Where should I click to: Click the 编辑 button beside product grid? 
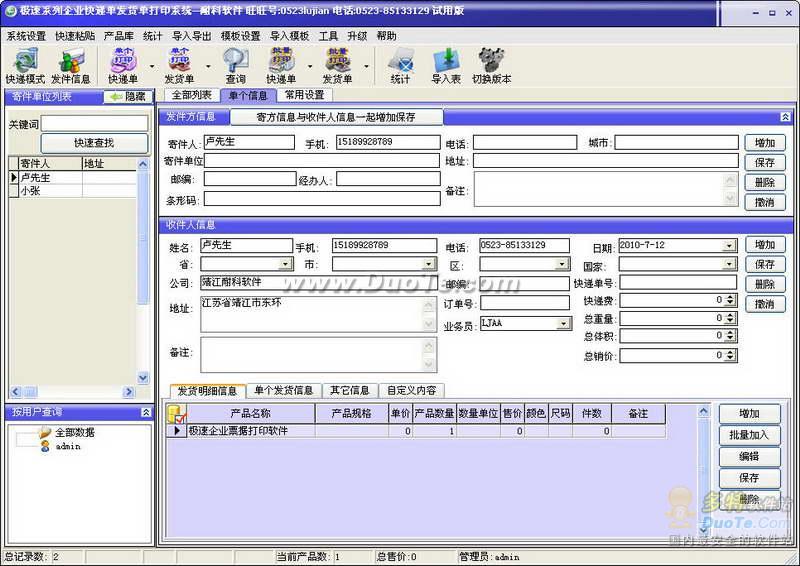[749, 456]
